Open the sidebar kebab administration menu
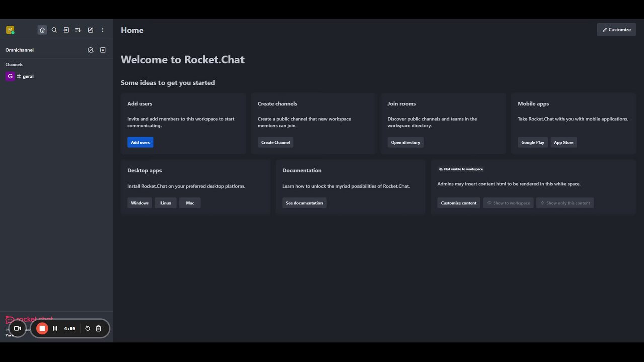Screen dimensions: 644x362 point(103,30)
